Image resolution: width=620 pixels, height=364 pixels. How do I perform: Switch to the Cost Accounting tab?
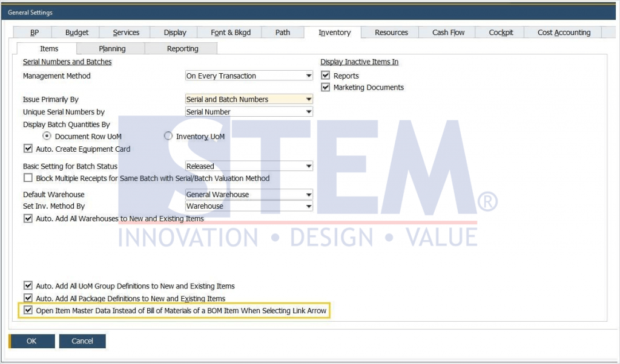[x=562, y=32]
